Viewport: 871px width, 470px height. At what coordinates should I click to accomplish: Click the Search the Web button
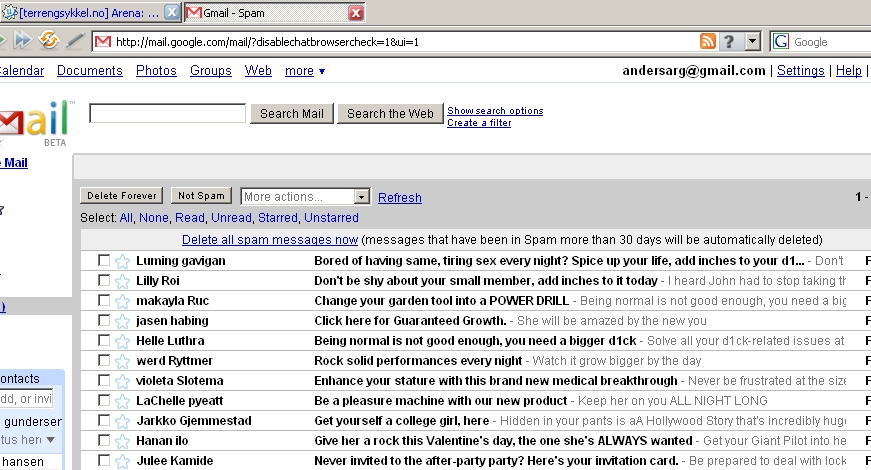pyautogui.click(x=390, y=113)
